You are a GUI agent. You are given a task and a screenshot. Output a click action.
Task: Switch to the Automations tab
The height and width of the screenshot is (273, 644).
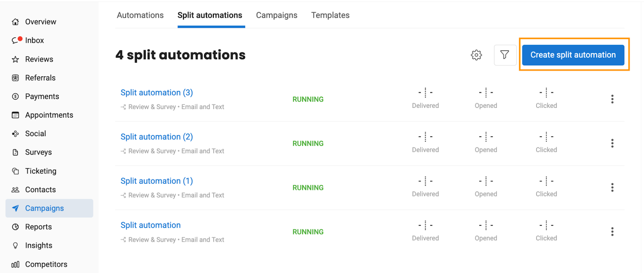[140, 15]
